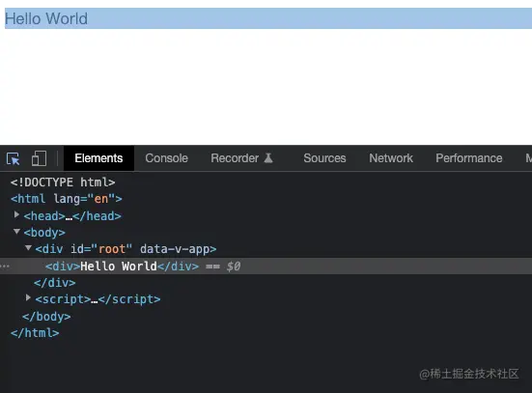Activate the inspect element picker icon
532x393 pixels.
point(14,158)
